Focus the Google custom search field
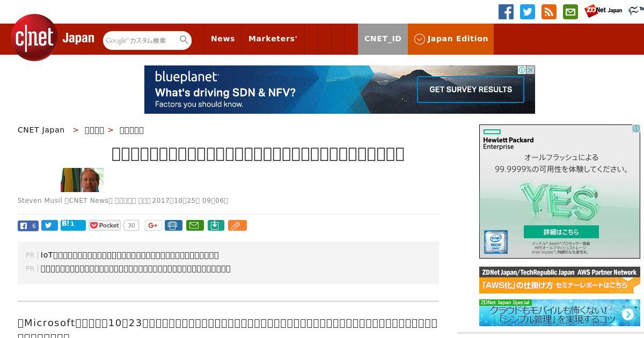Viewport: 644px width, 338px height. pos(141,40)
